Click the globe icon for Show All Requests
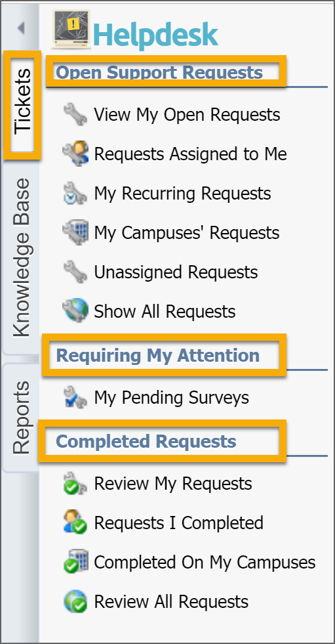The width and height of the screenshot is (335, 644). [75, 311]
